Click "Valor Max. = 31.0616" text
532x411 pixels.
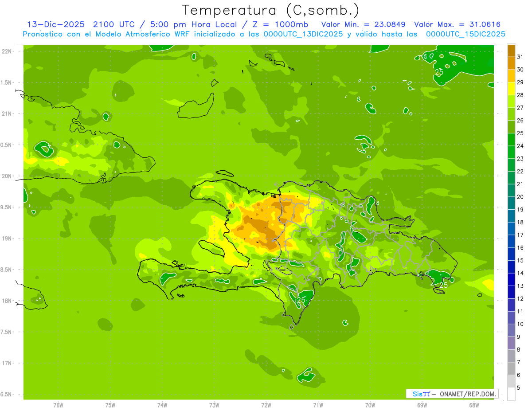458,24
